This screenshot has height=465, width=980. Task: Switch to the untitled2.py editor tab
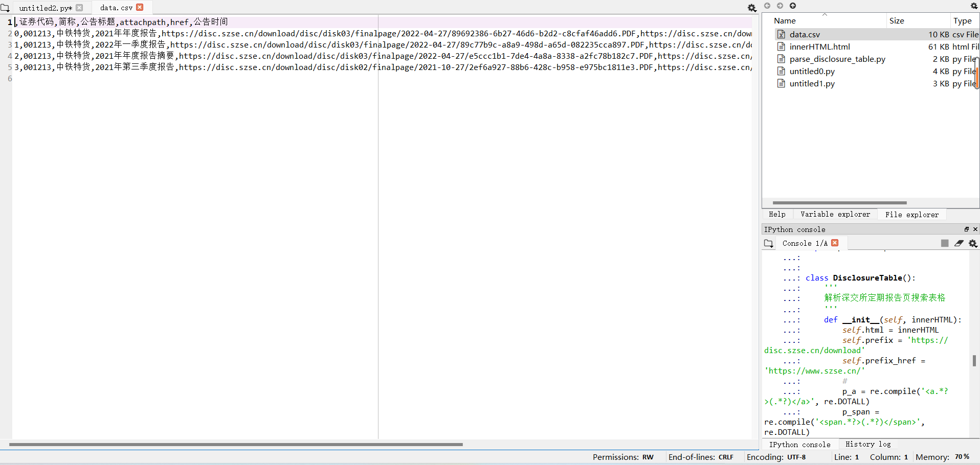coord(45,8)
